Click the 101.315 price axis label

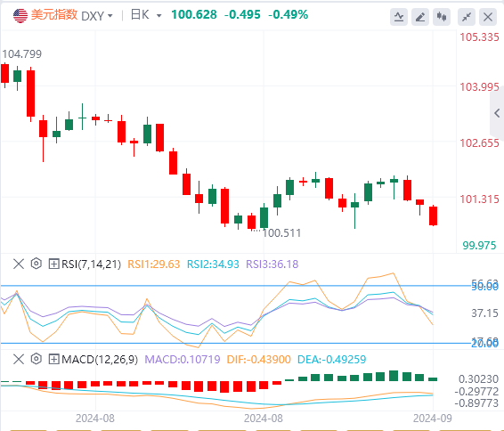479,199
